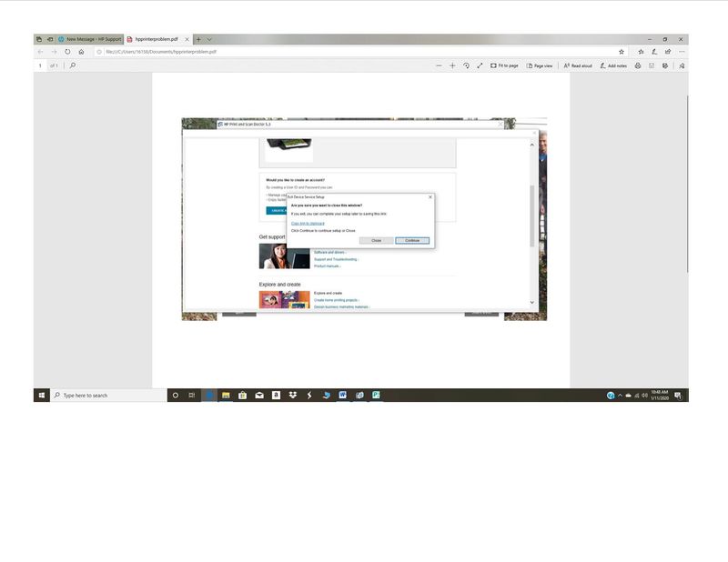Rotate the PDF page
This screenshot has height=562, width=728.
[x=466, y=65]
